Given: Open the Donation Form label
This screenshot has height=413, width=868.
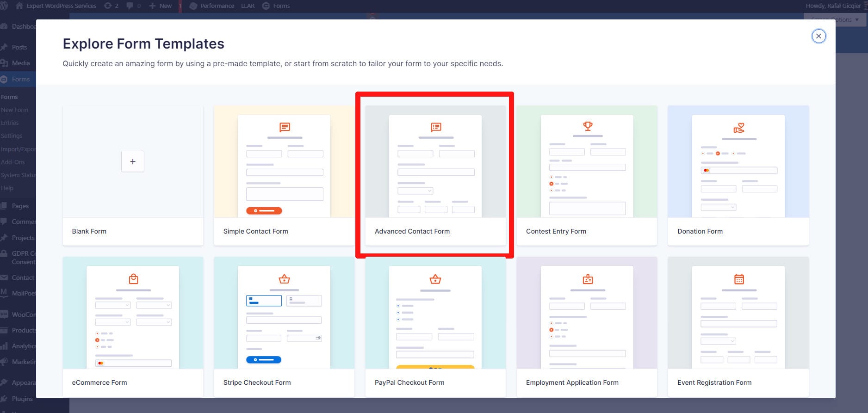Looking at the screenshot, I should point(700,231).
